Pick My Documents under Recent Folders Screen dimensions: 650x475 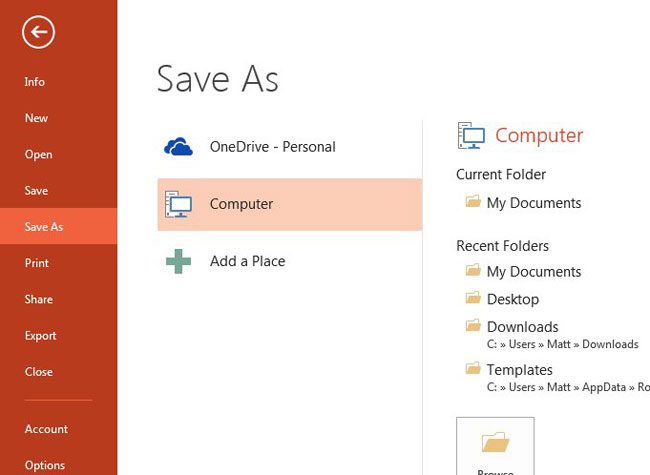(533, 271)
